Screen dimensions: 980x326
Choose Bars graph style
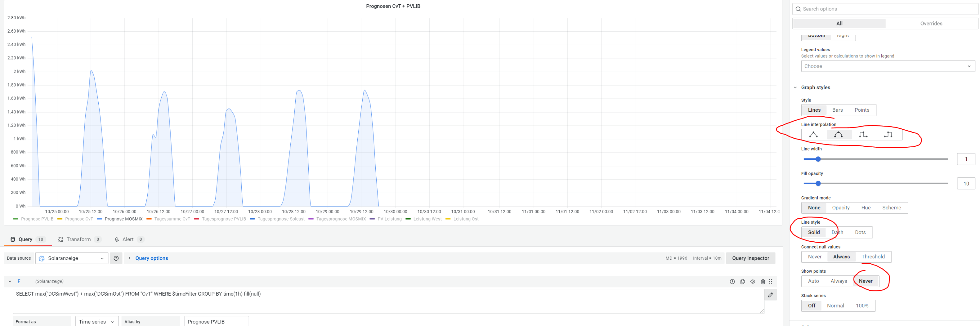click(x=837, y=110)
